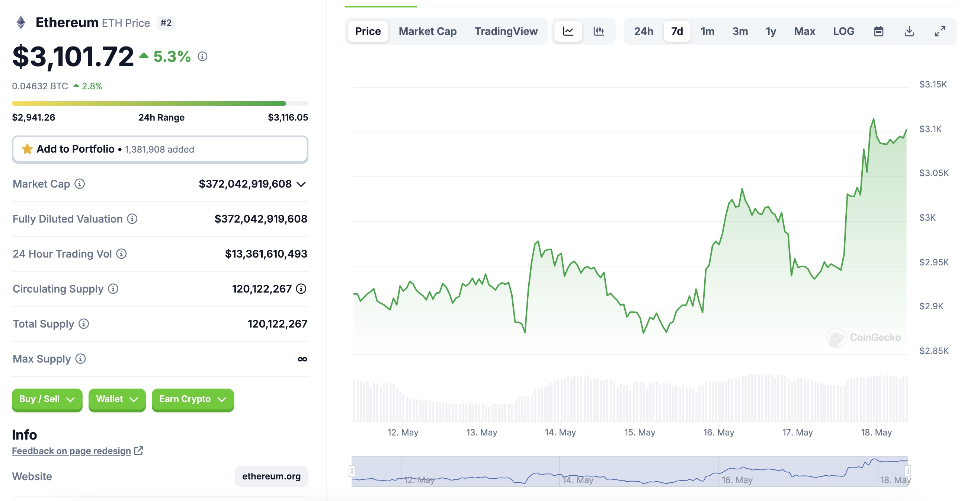The width and height of the screenshot is (980, 501).
Task: Click the #2 rank badge
Action: (x=166, y=23)
